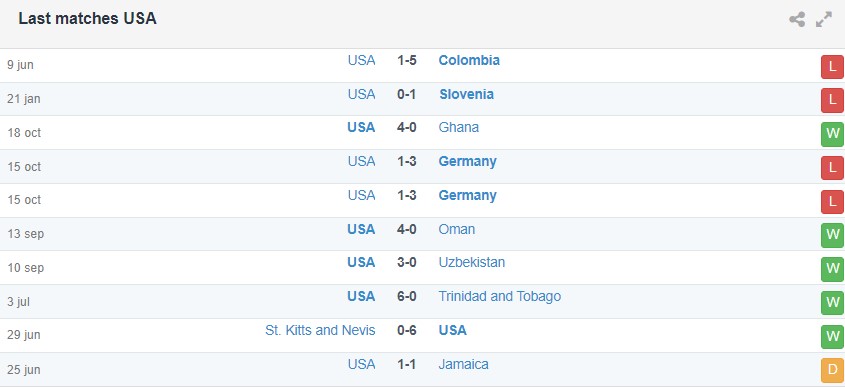Click the green W badge for Uzbekistan match
The width and height of the screenshot is (845, 387).
point(833,269)
